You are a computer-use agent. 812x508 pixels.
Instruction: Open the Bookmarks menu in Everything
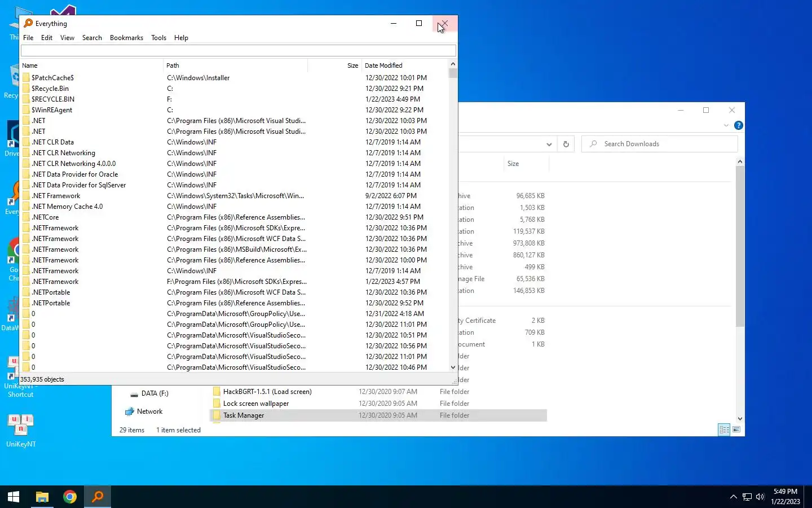point(126,38)
